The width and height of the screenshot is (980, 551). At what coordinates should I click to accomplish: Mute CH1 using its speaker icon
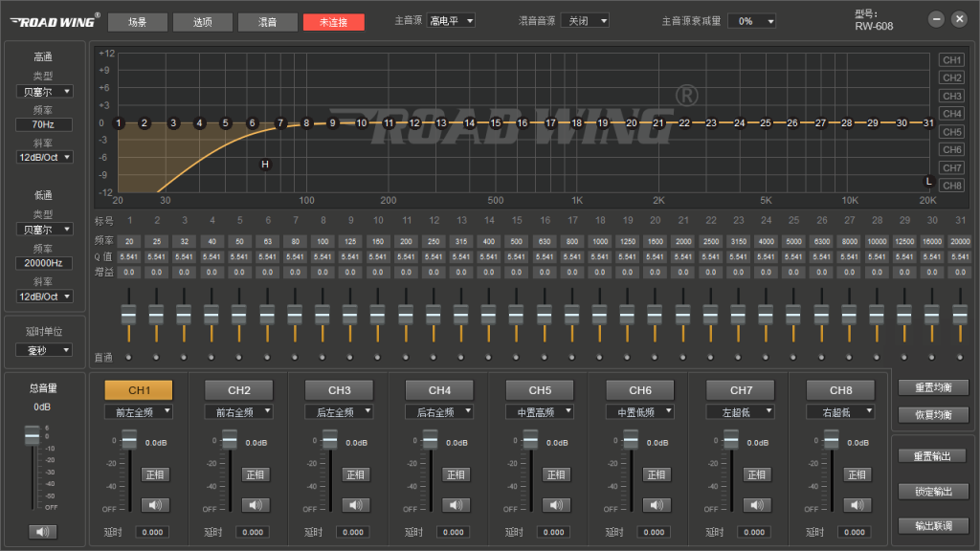coord(155,505)
